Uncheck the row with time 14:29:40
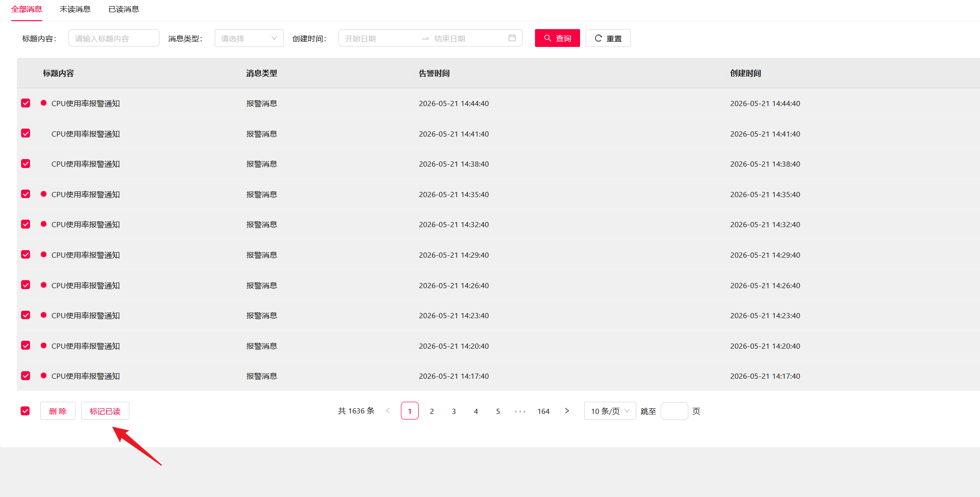Viewport: 980px width, 497px height. coord(26,254)
